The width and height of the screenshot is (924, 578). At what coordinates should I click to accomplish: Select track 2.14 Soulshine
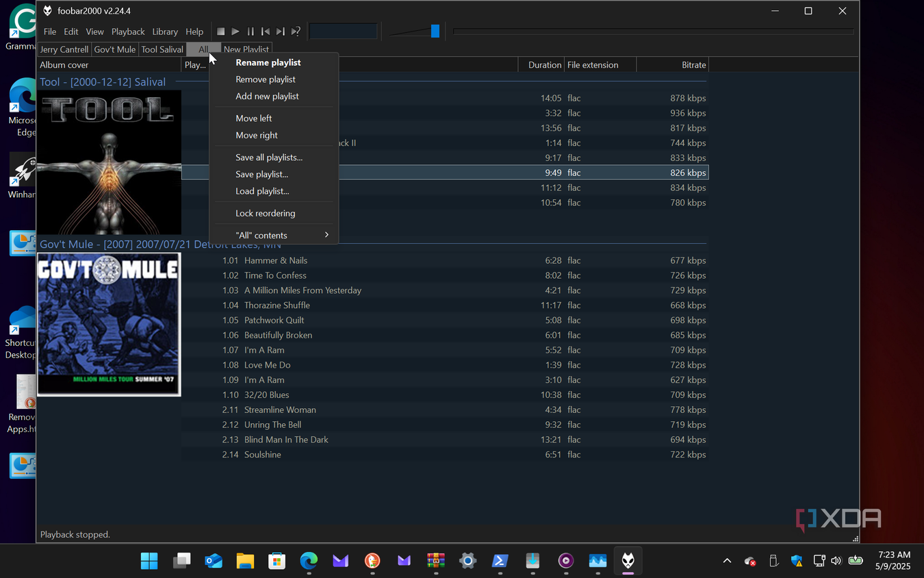click(445, 455)
